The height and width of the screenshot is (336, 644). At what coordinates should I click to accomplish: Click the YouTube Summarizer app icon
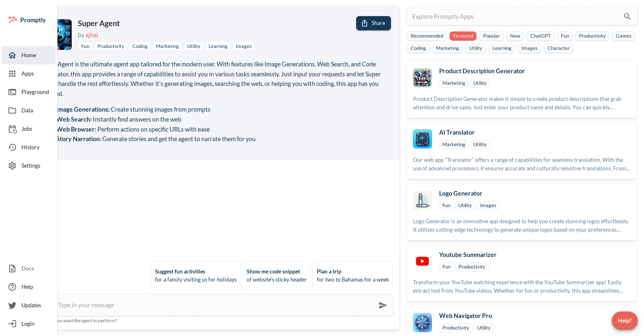pos(422,261)
